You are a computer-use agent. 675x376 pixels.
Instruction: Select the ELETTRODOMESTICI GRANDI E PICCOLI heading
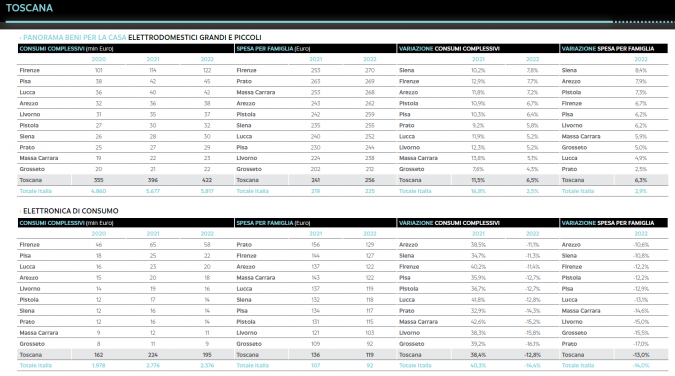point(195,37)
